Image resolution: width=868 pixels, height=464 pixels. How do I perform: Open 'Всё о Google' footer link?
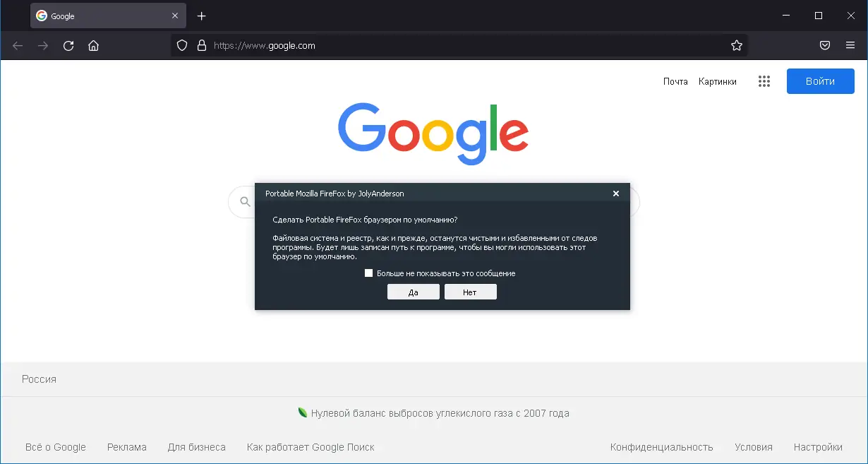point(56,447)
